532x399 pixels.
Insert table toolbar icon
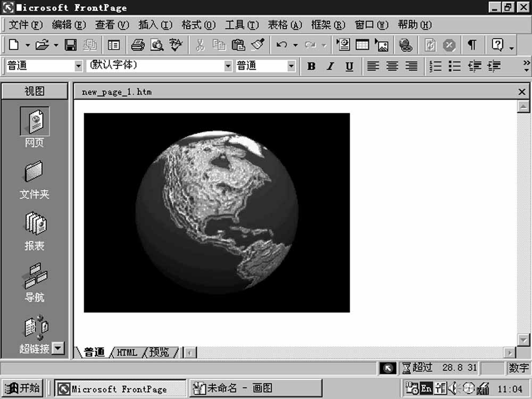click(x=362, y=45)
